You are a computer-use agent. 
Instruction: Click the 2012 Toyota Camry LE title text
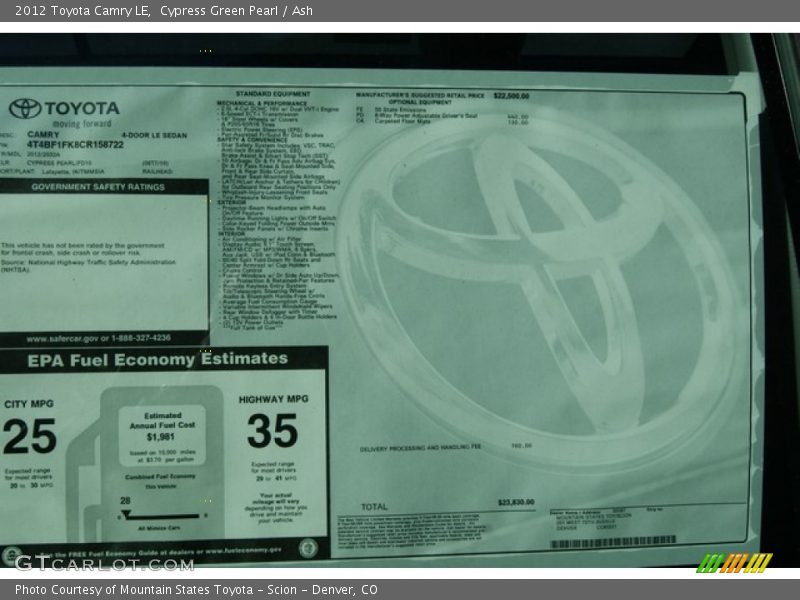[x=78, y=11]
